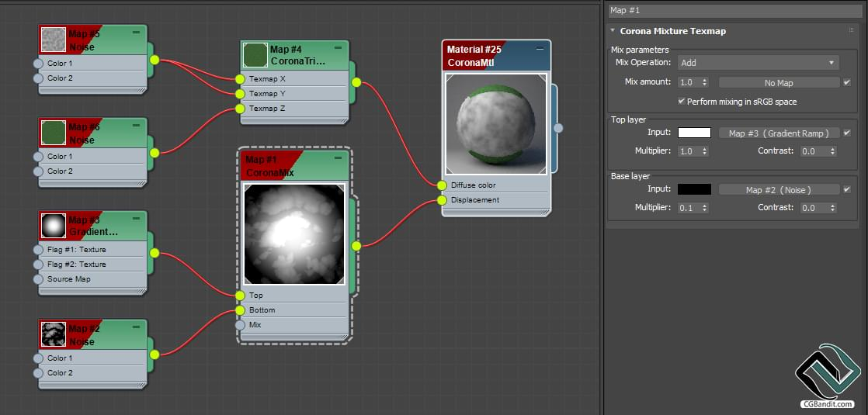Click Map #6 Noise output socket
Viewport: 868px width, 415px height.
tap(155, 153)
